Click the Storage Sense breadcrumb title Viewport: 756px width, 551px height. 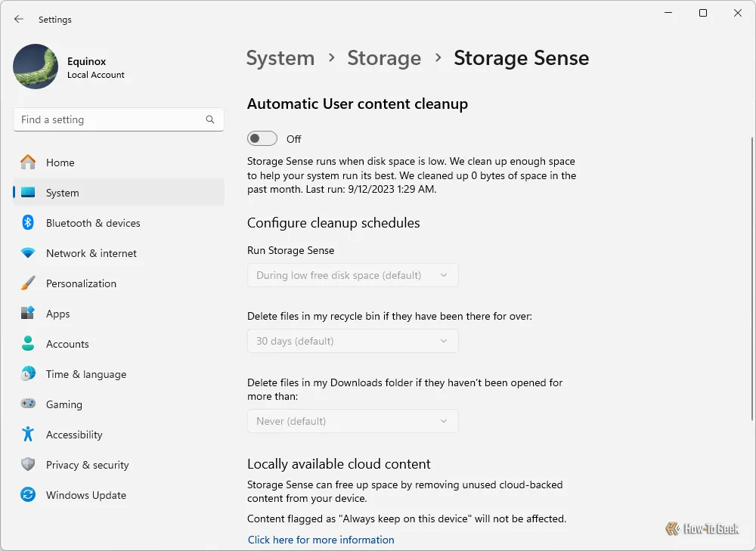tap(521, 58)
